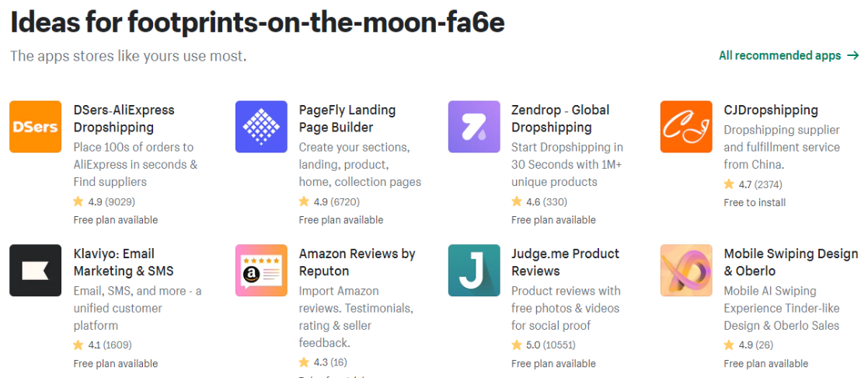Open Zendrop - Global Dropshipping title
868x378 pixels.
tap(560, 118)
